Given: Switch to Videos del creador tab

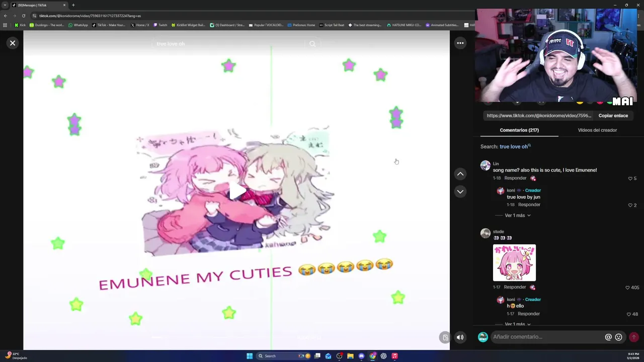Looking at the screenshot, I should (x=597, y=130).
